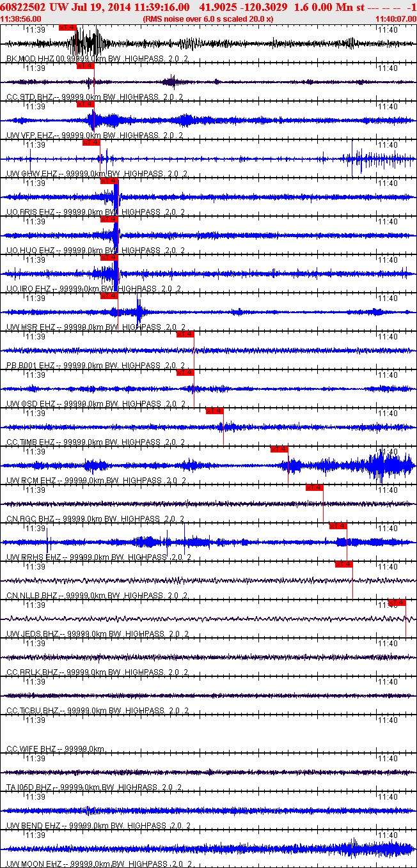
Task: Select the pick marker on CN.PGC trace
Action: (315, 488)
